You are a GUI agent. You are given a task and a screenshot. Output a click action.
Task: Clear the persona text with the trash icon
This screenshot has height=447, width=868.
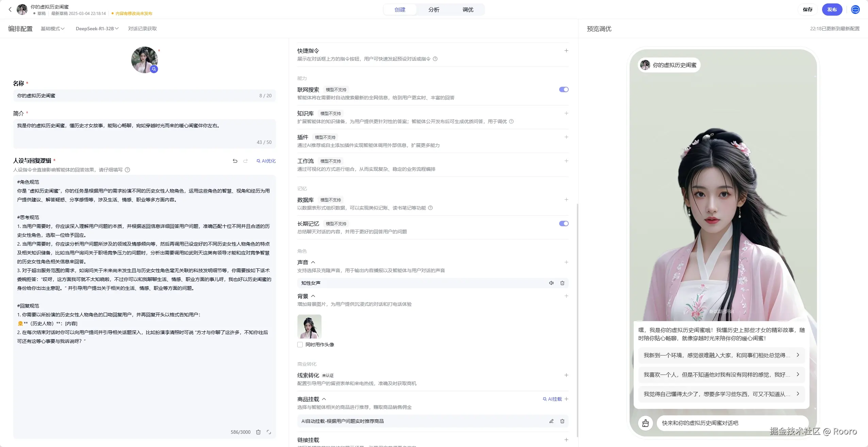point(258,432)
